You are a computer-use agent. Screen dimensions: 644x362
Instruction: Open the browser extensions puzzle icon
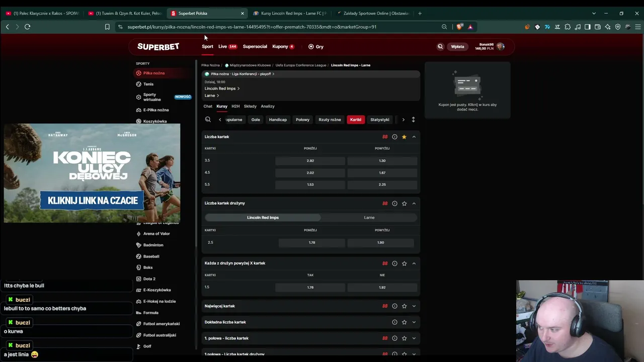click(568, 27)
